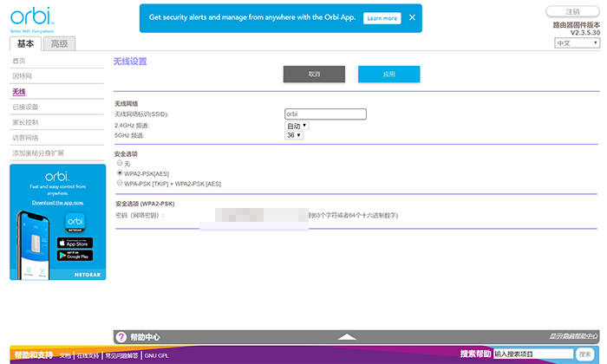This screenshot has width=607, height=364.
Task: Select the 无 (none) security option
Action: 120,163
